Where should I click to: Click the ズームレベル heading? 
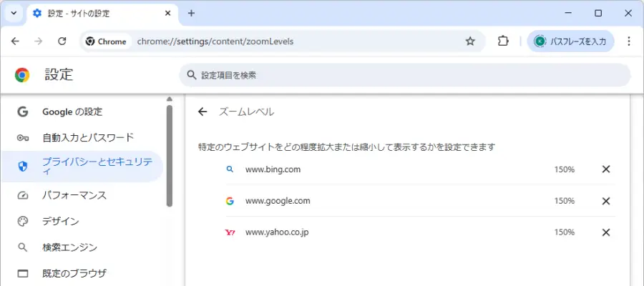click(246, 112)
